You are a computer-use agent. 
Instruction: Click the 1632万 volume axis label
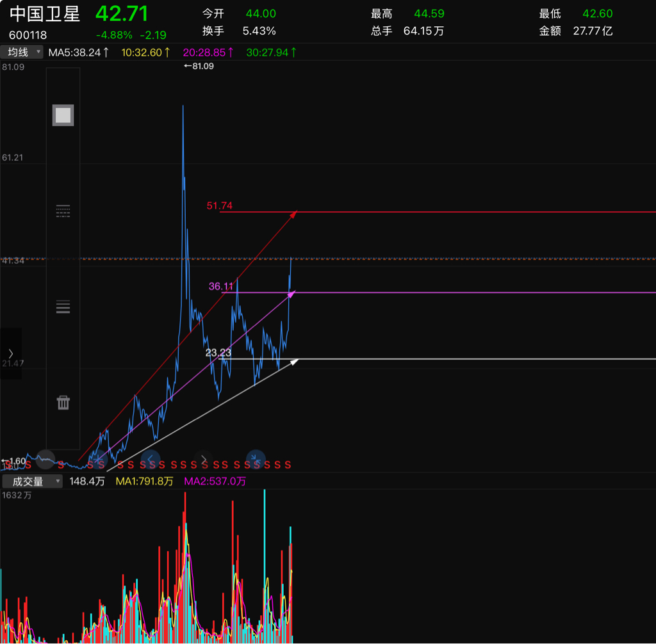17,495
